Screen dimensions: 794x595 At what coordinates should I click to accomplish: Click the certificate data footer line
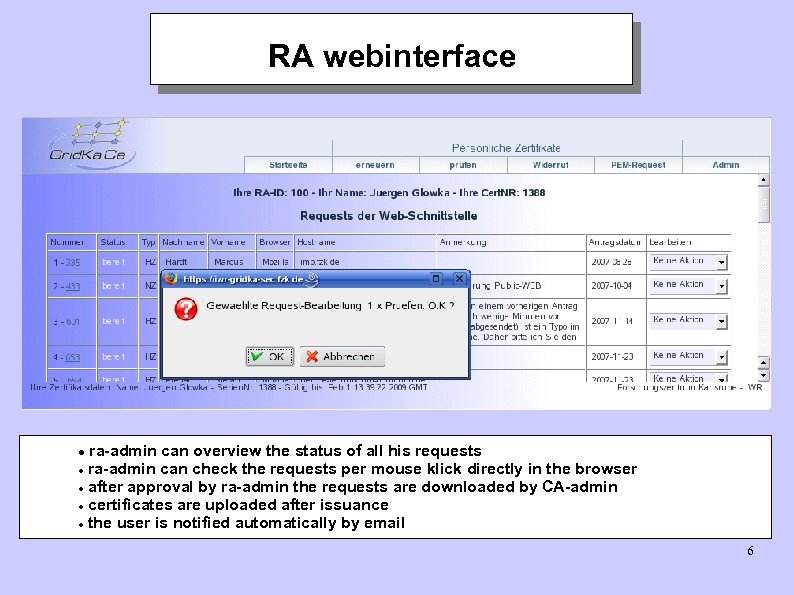[x=229, y=387]
